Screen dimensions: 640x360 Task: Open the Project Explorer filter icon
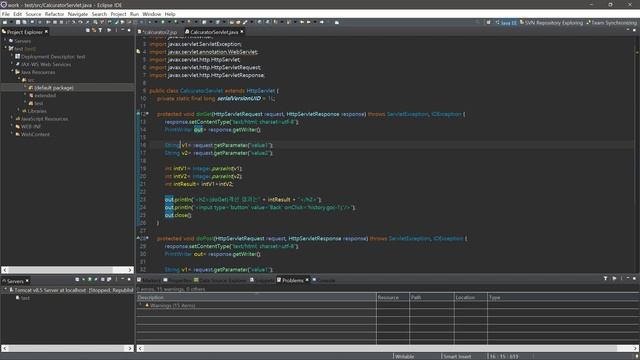coord(100,31)
